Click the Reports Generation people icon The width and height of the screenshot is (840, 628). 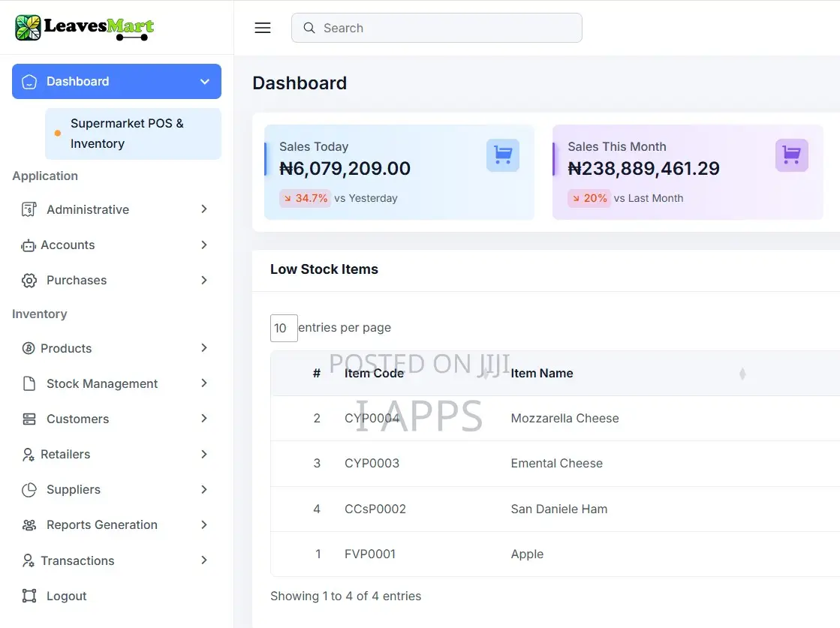click(29, 525)
